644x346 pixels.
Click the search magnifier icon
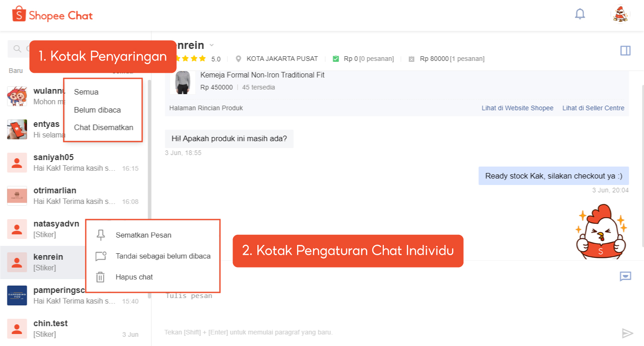[18, 48]
